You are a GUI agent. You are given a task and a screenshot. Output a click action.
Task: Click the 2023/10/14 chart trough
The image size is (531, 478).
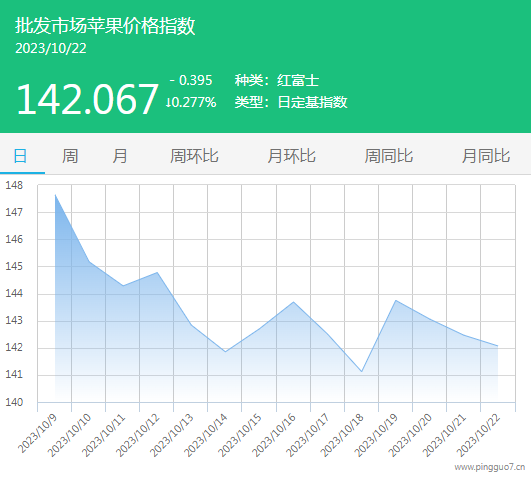(226, 352)
